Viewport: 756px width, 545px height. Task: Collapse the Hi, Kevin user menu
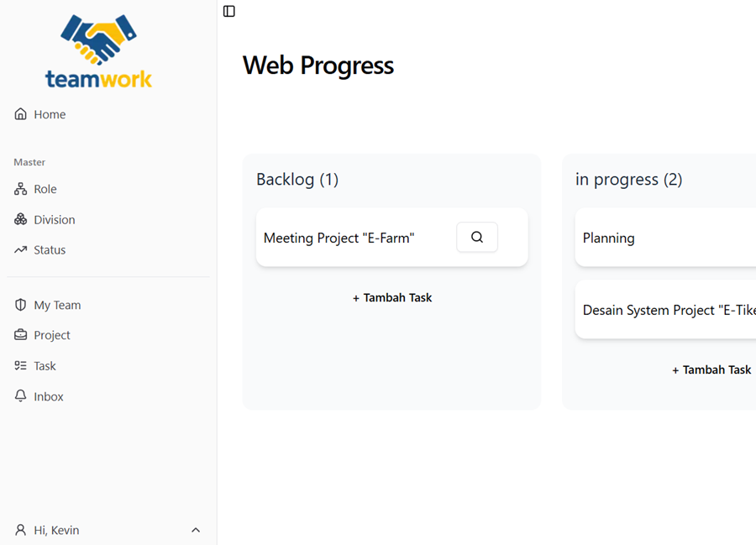196,530
